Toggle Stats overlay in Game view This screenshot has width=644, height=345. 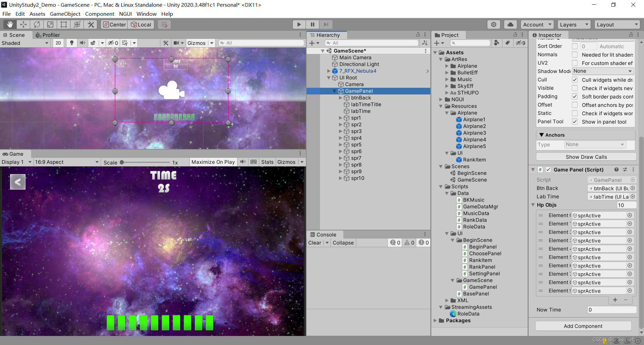click(x=267, y=162)
